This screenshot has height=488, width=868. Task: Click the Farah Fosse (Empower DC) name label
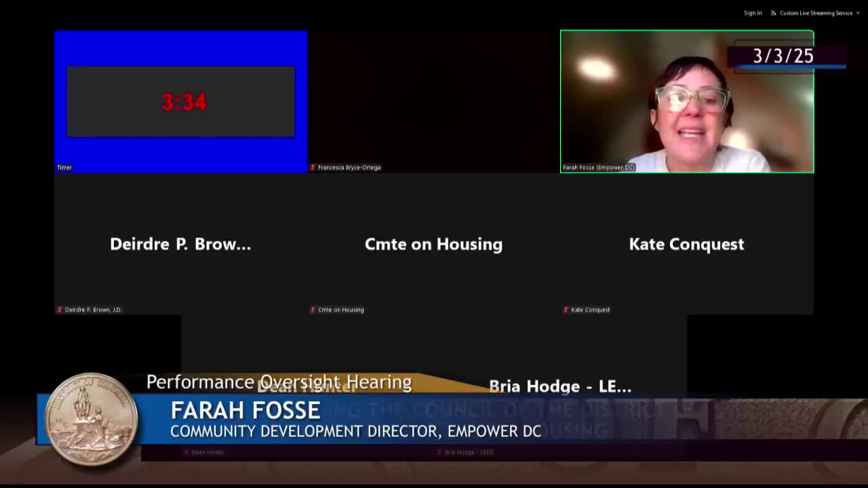tap(599, 167)
